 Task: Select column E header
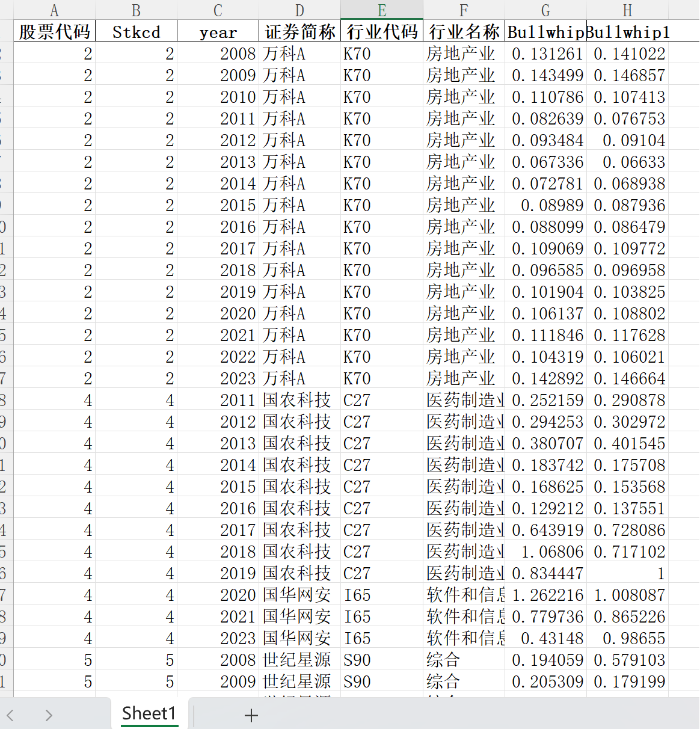click(x=382, y=10)
